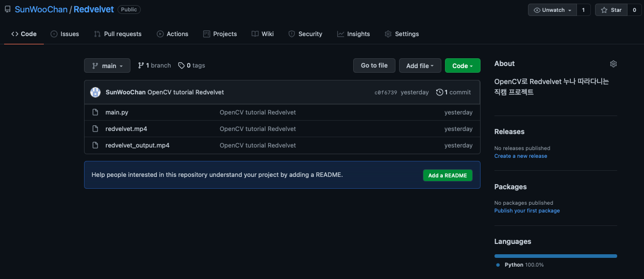Go to the Projects tab
644x279 pixels.
(x=220, y=34)
